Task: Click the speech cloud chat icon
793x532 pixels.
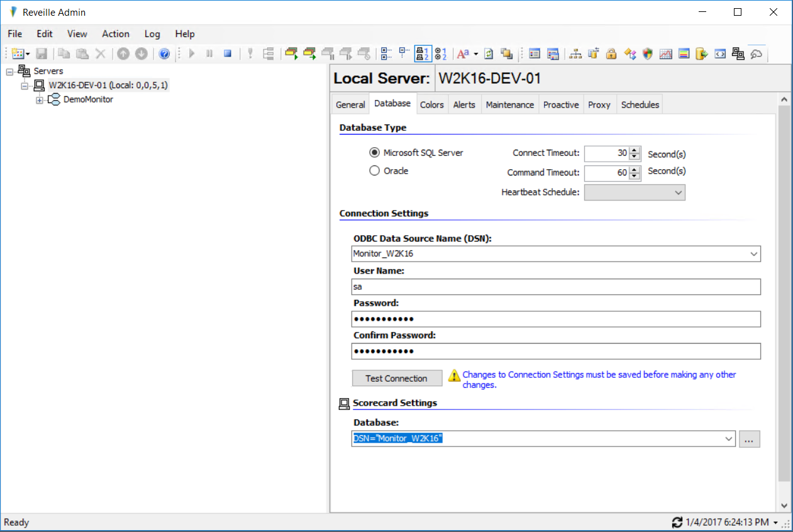Action: point(757,54)
